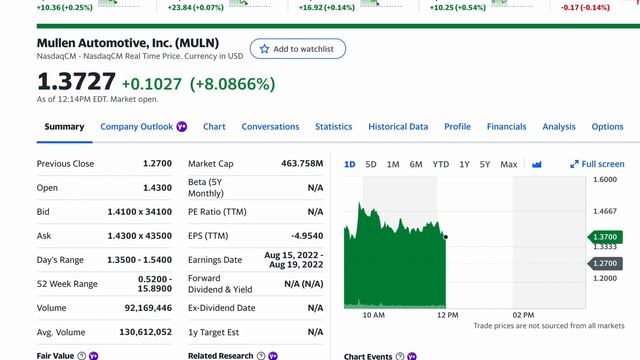
Task: Add MULN to watchlist button
Action: (298, 49)
